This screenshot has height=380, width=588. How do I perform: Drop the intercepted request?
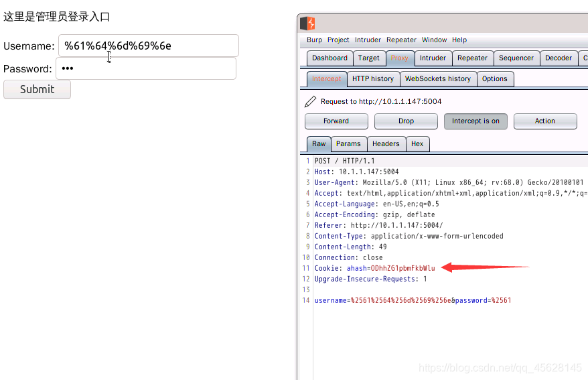point(406,121)
